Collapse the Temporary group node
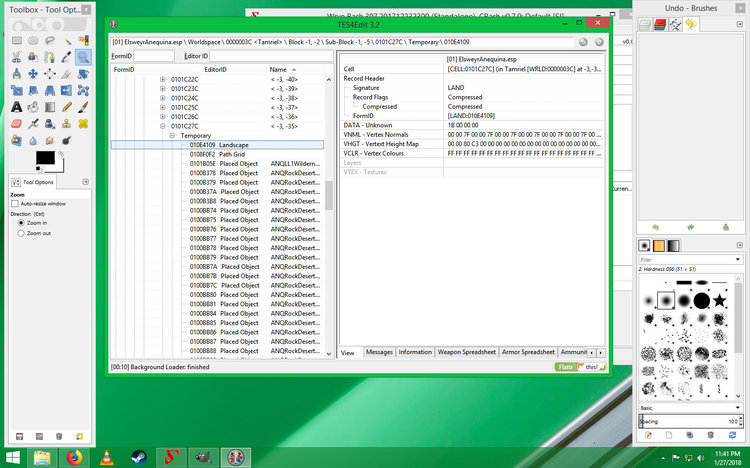The image size is (750, 468). (172, 135)
